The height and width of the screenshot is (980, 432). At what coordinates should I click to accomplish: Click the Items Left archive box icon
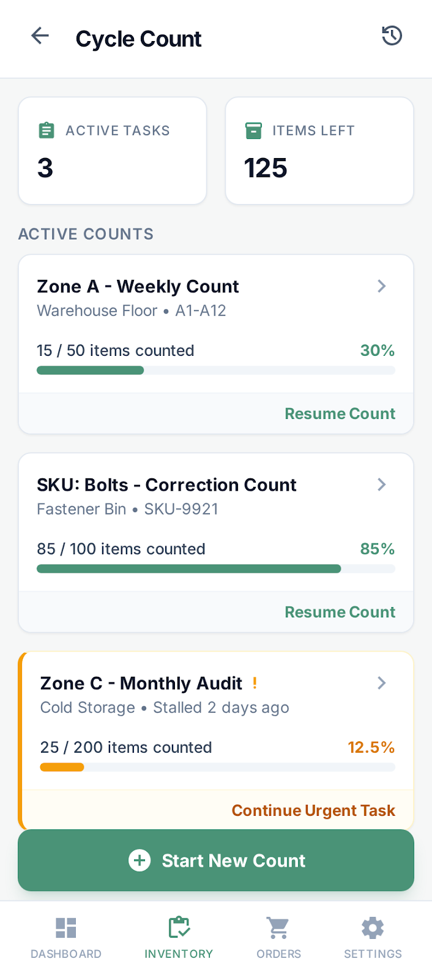pyautogui.click(x=253, y=130)
